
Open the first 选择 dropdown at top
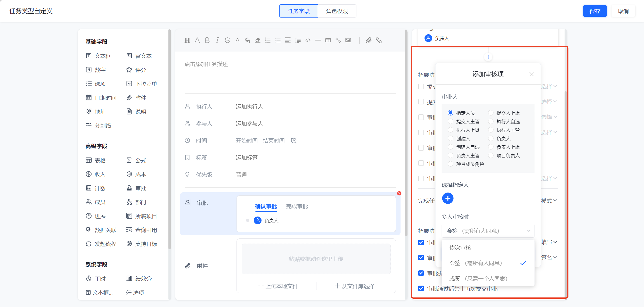coord(549,86)
